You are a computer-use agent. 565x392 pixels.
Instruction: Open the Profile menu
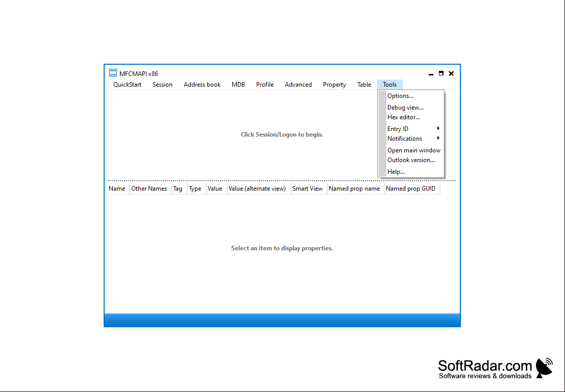[x=265, y=85]
